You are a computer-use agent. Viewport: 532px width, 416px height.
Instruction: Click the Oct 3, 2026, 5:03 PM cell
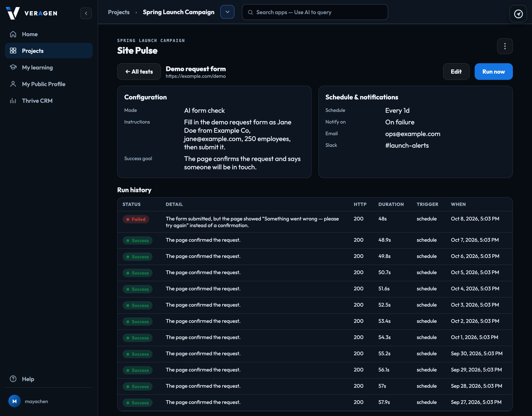pyautogui.click(x=475, y=305)
